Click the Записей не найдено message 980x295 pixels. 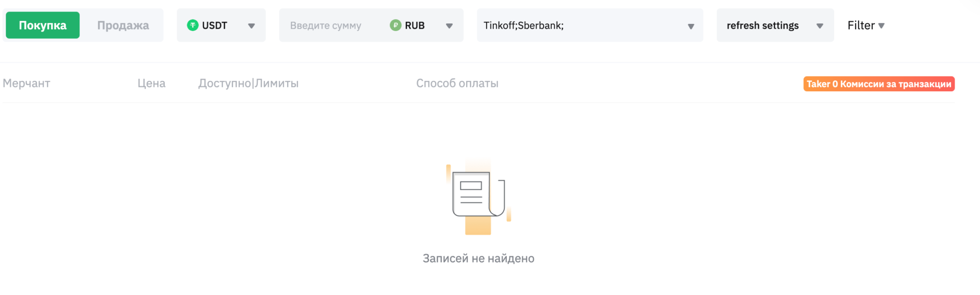478,258
